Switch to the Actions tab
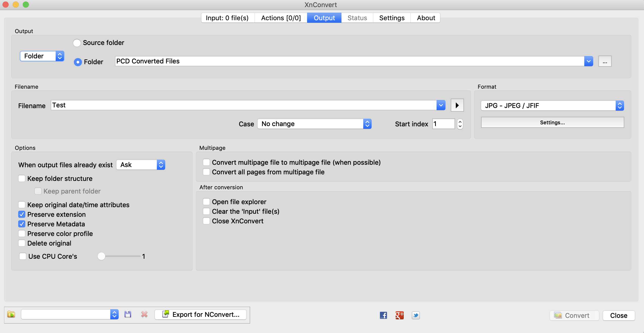The image size is (644, 333). click(281, 18)
